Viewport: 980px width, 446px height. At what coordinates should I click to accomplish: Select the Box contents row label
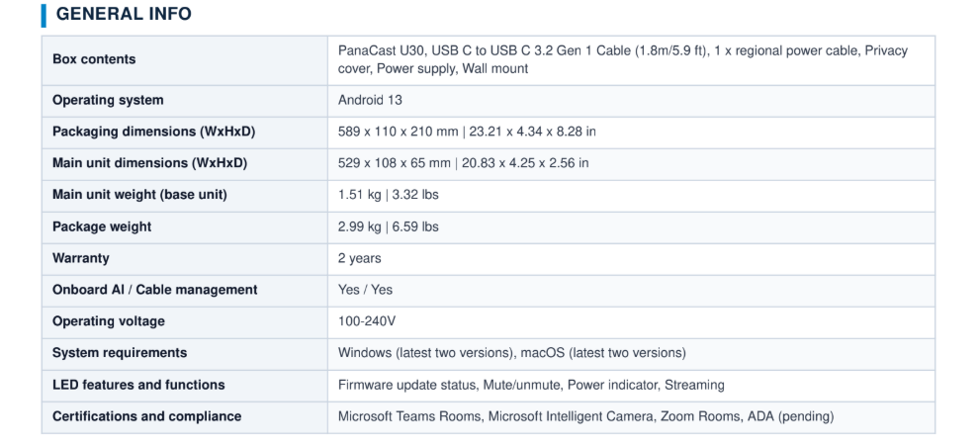tap(94, 59)
